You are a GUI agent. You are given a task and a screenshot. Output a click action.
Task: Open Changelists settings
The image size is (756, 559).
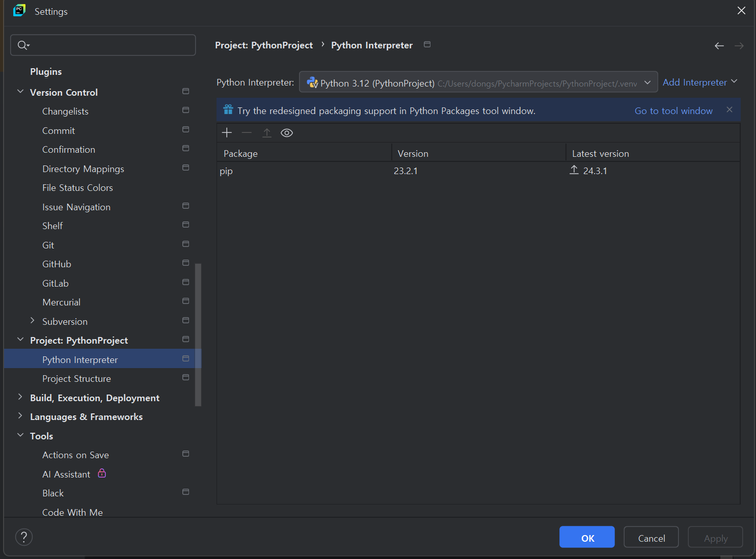point(65,111)
